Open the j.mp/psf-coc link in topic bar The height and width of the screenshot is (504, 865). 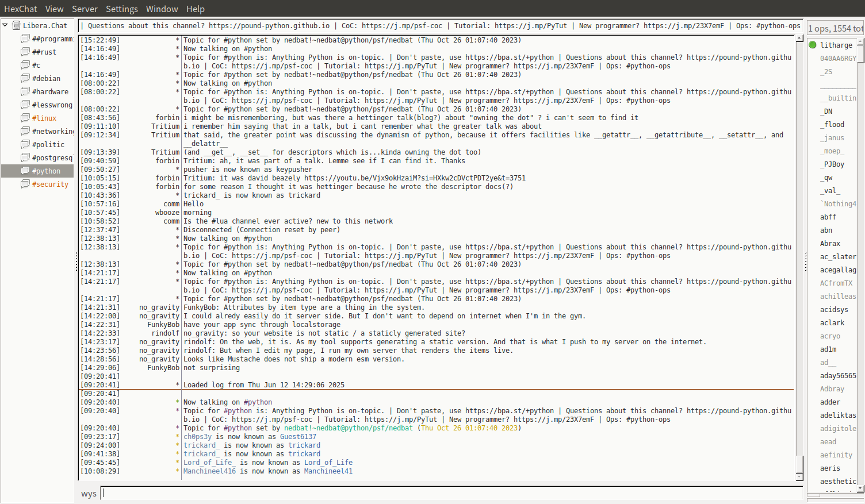(x=402, y=26)
